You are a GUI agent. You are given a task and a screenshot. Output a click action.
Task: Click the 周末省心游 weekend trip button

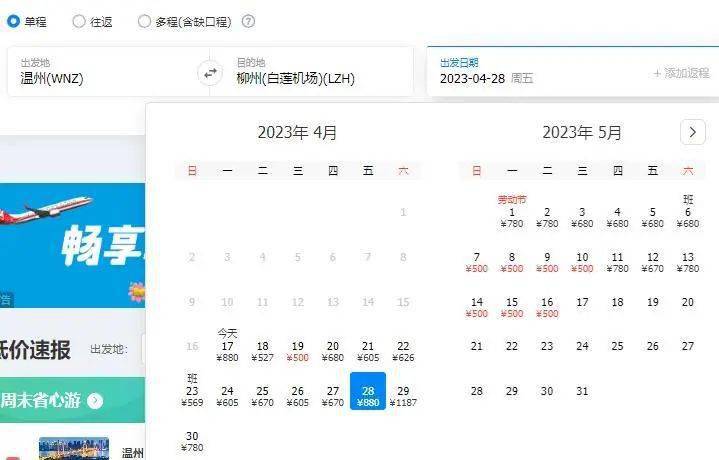[72, 400]
